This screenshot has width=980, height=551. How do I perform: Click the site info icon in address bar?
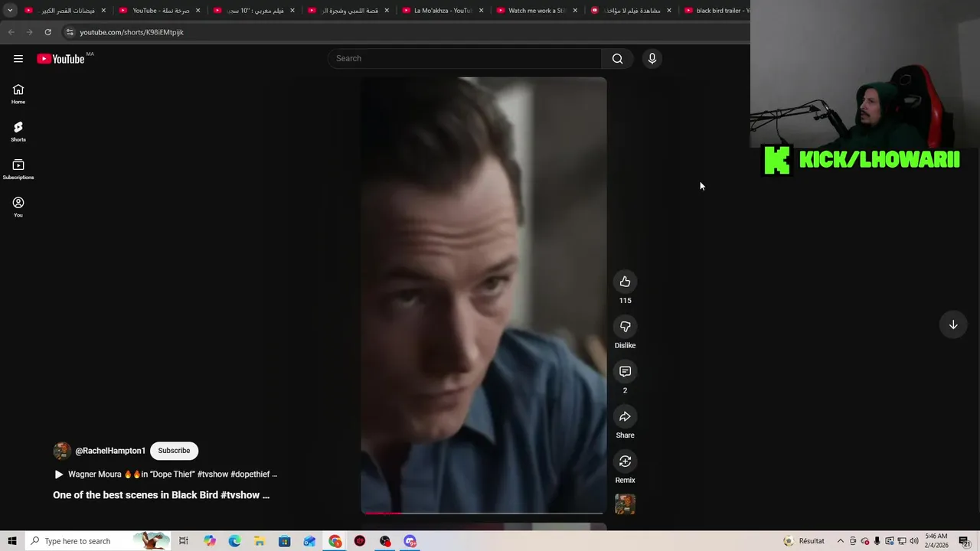coord(70,32)
